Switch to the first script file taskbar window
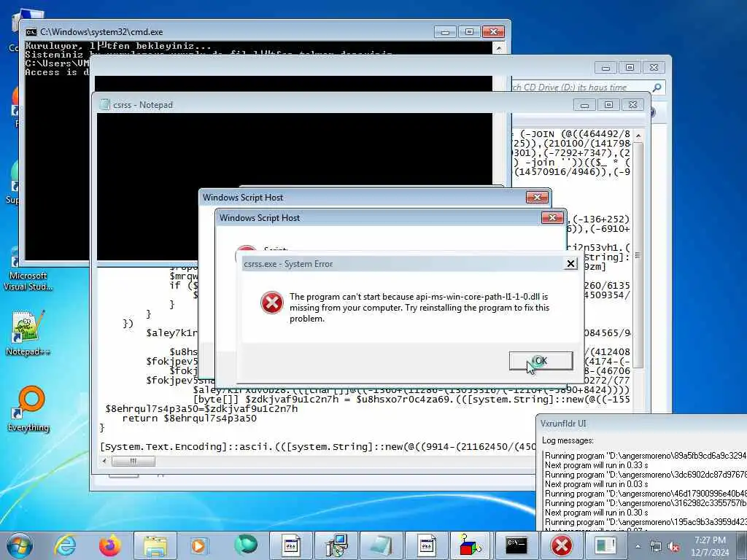 pos(290,545)
